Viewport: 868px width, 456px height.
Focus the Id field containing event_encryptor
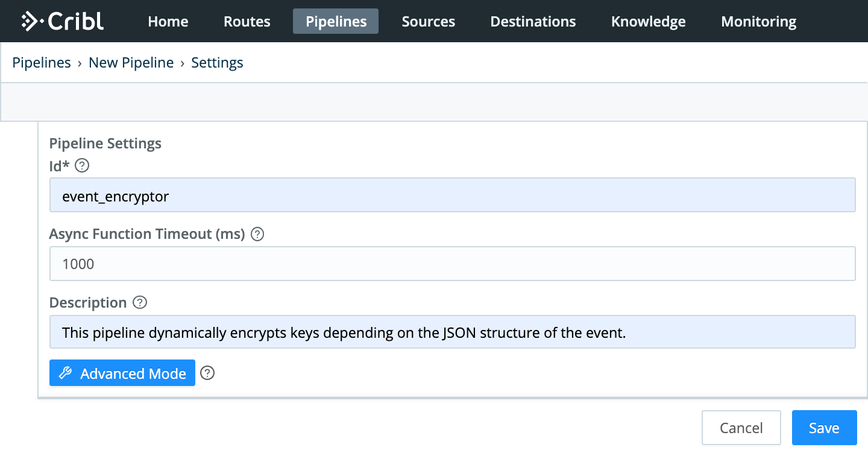[x=453, y=195]
